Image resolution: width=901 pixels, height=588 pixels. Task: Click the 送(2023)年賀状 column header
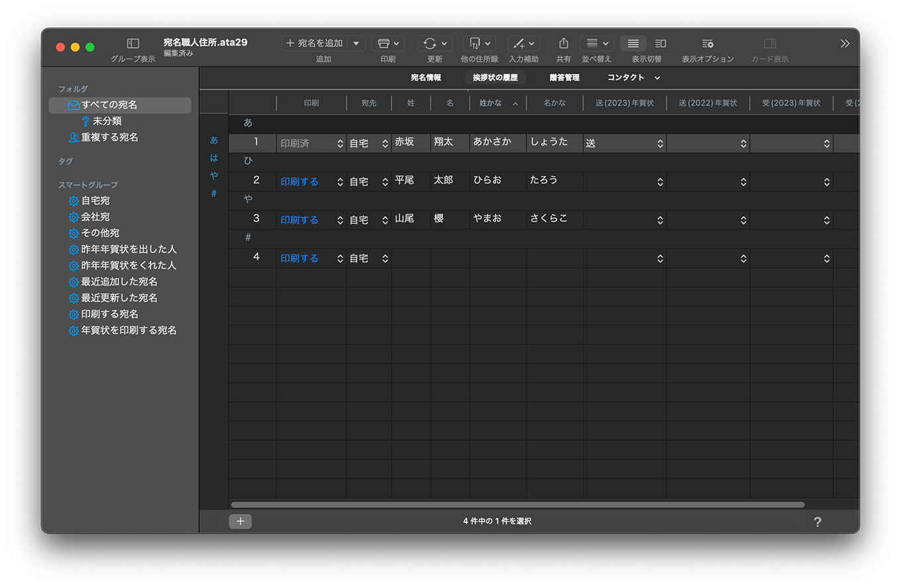point(625,103)
